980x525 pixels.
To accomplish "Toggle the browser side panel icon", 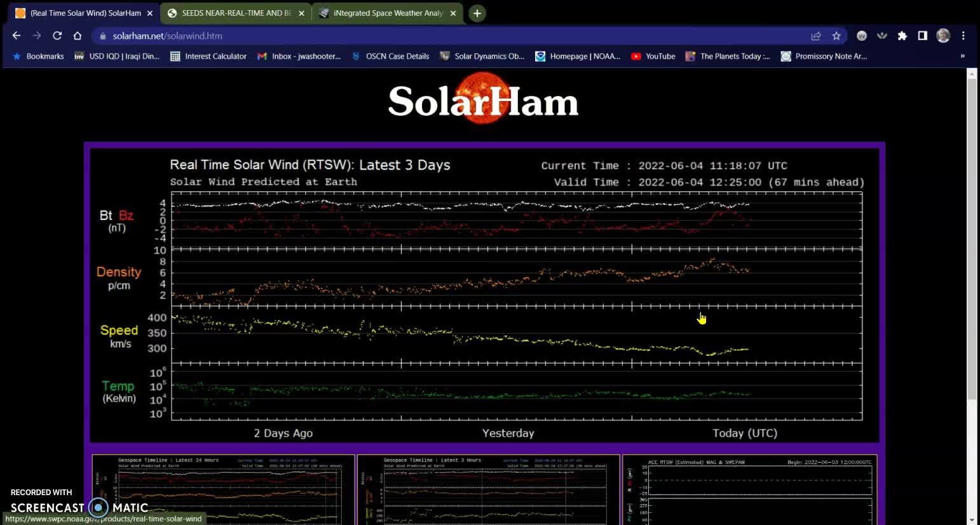I will tap(923, 36).
